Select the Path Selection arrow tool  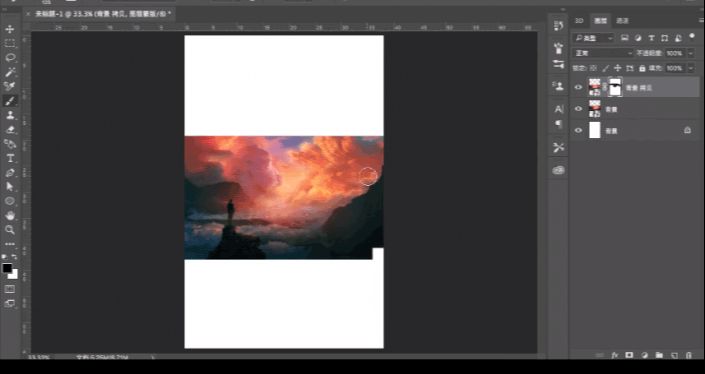[9, 187]
